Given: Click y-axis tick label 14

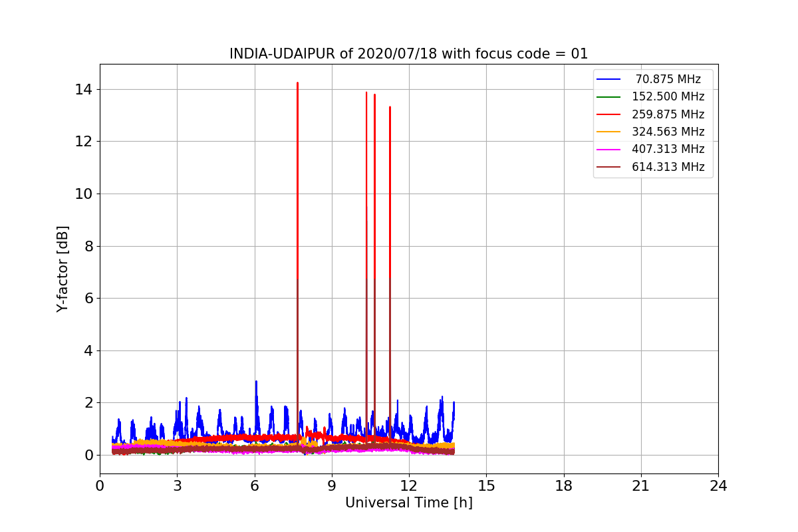Looking at the screenshot, I should 84,89.
